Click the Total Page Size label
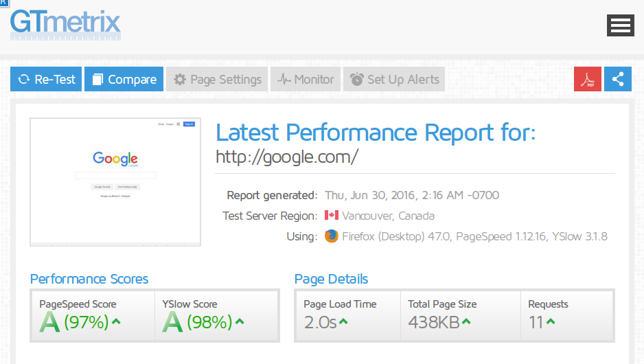Viewport: 644px width, 364px height. click(x=442, y=304)
